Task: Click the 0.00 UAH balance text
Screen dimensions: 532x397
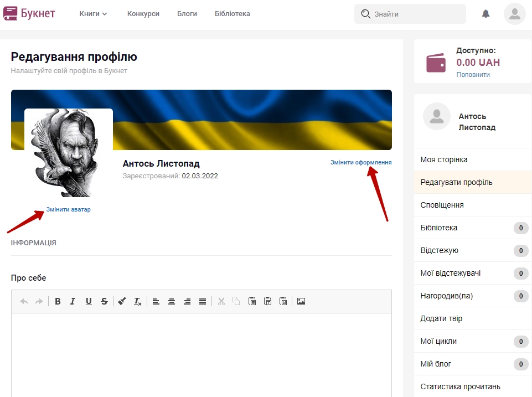Action: click(478, 63)
